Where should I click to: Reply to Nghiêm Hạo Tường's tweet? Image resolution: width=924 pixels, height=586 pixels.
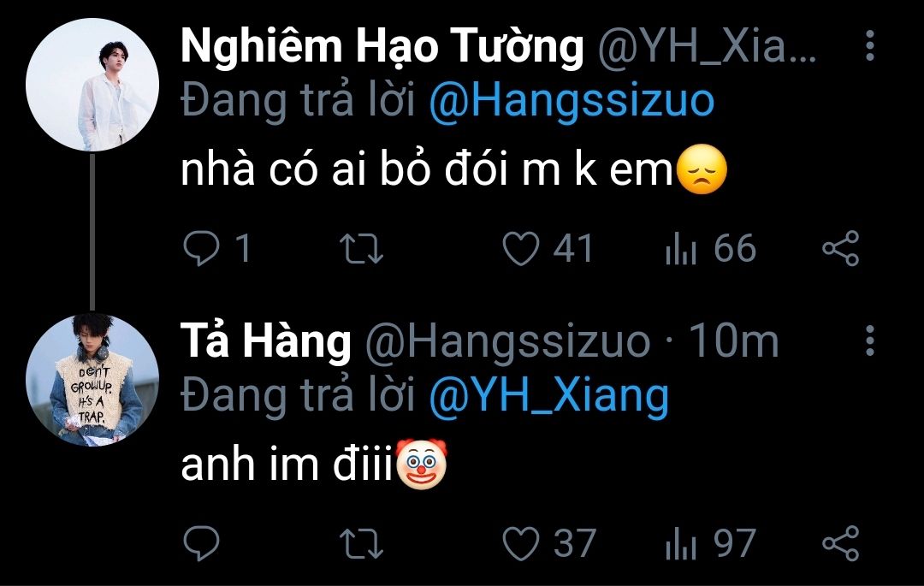click(x=203, y=249)
